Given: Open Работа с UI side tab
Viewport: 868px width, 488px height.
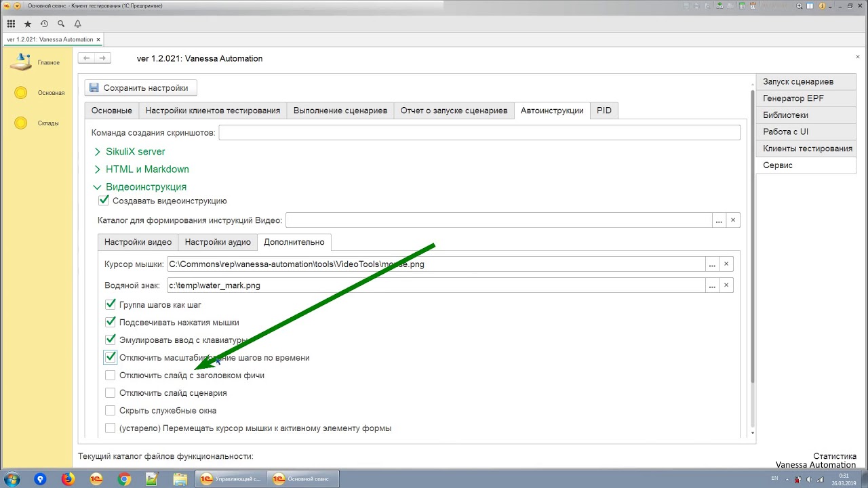Looking at the screenshot, I should (x=806, y=131).
